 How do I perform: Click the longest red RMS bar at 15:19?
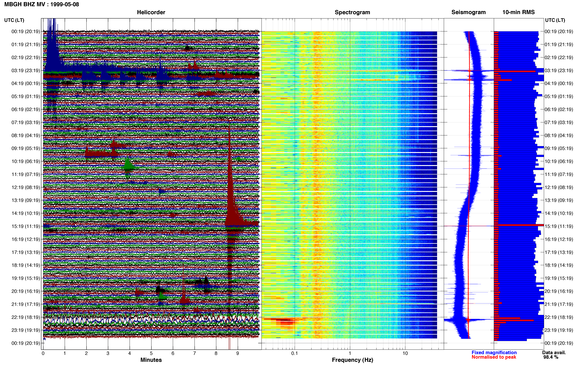tap(519, 225)
